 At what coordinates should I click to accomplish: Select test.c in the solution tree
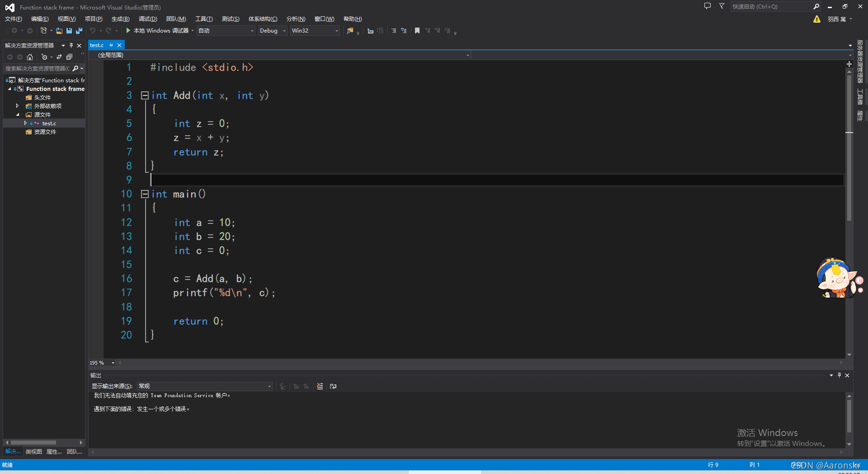point(49,123)
